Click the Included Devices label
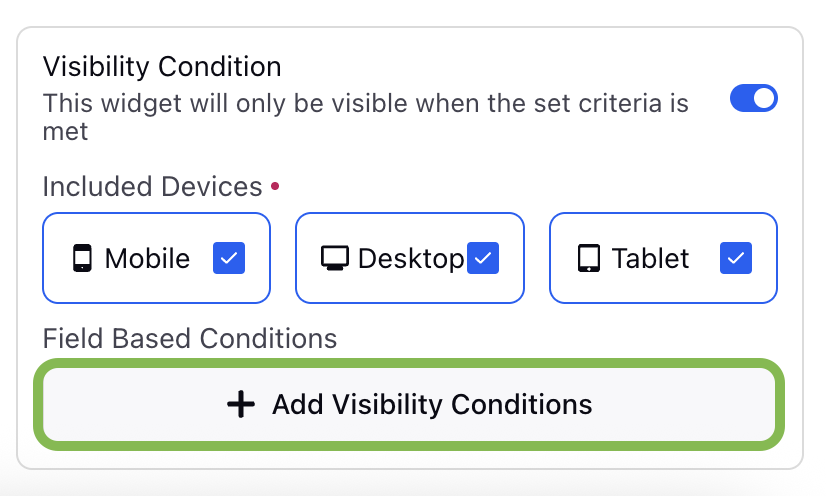 152,186
